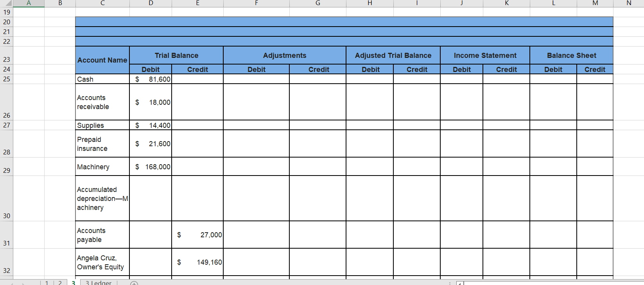Viewport: 644px width, 285px height.
Task: Select row 32 header
Action: 7,262
